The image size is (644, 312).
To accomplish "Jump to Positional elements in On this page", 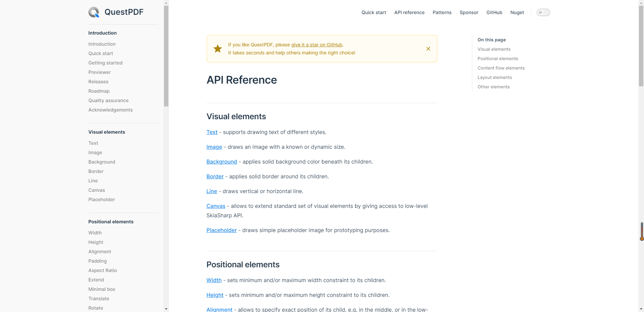I will click(498, 59).
